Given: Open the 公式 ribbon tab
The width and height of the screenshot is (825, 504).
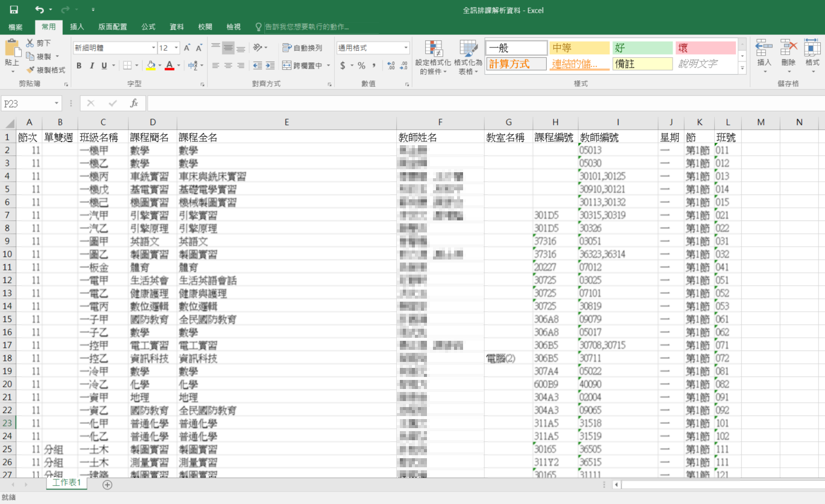Looking at the screenshot, I should pos(148,27).
